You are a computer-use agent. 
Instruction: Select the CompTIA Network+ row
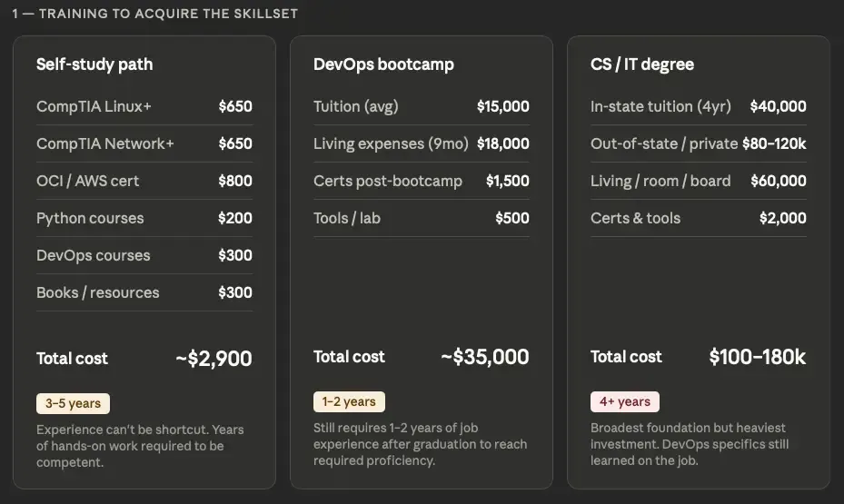tap(144, 144)
